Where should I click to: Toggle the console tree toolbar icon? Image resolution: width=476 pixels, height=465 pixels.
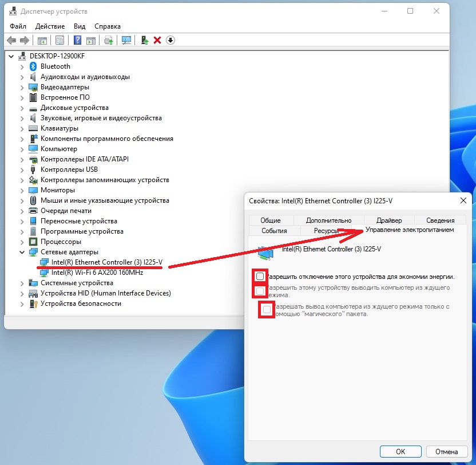42,40
